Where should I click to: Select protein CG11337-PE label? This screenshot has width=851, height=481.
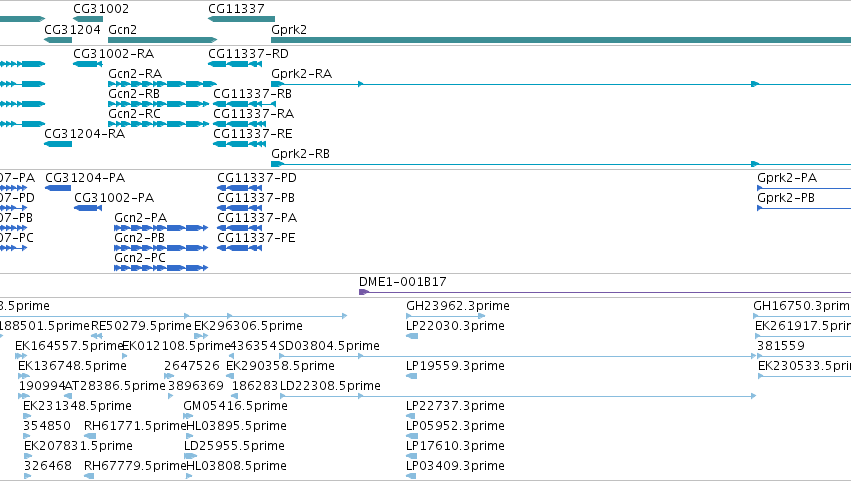coord(256,238)
